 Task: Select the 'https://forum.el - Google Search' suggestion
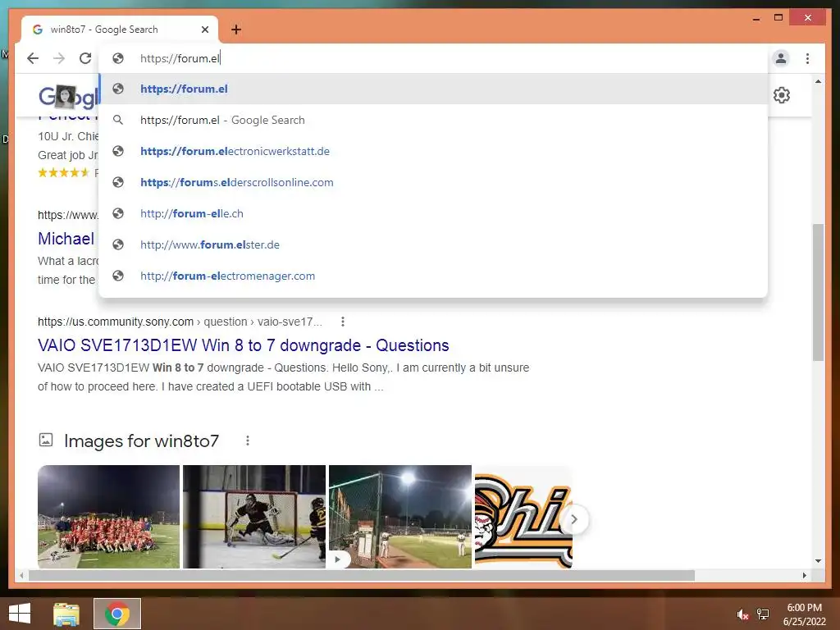433,120
